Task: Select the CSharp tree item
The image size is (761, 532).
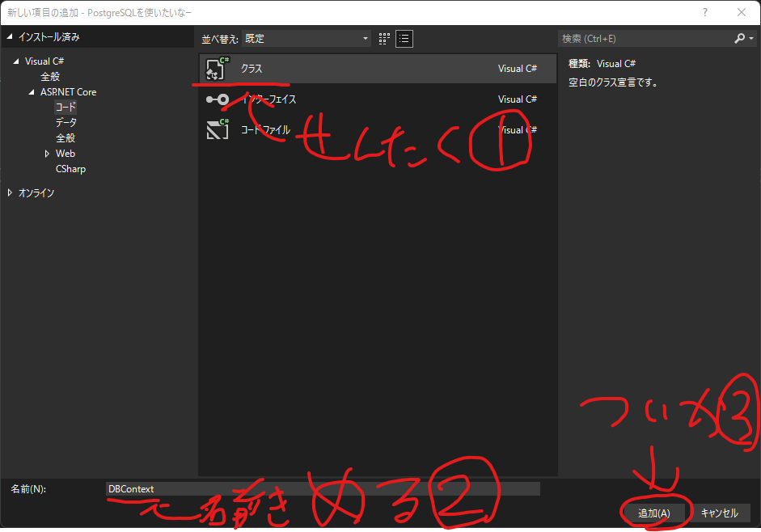Action: point(70,168)
